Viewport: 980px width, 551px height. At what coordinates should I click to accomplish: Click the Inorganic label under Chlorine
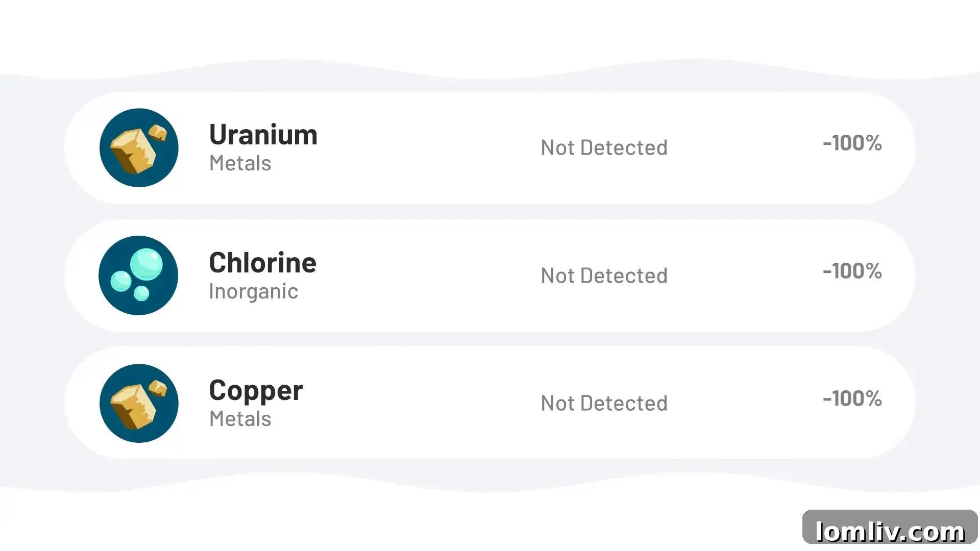click(253, 291)
